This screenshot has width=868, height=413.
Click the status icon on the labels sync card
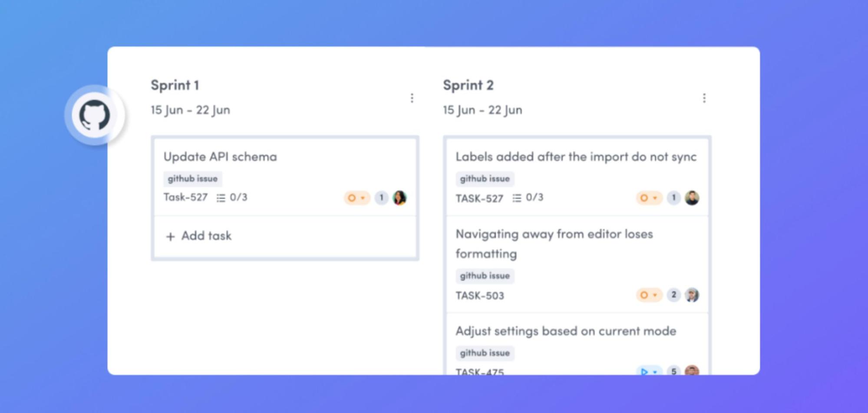[x=644, y=198]
